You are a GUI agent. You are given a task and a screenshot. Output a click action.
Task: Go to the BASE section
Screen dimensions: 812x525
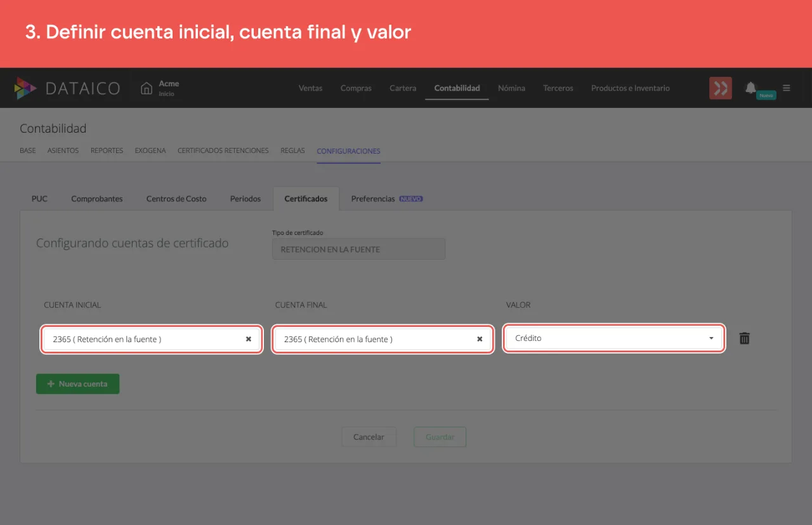(28, 151)
